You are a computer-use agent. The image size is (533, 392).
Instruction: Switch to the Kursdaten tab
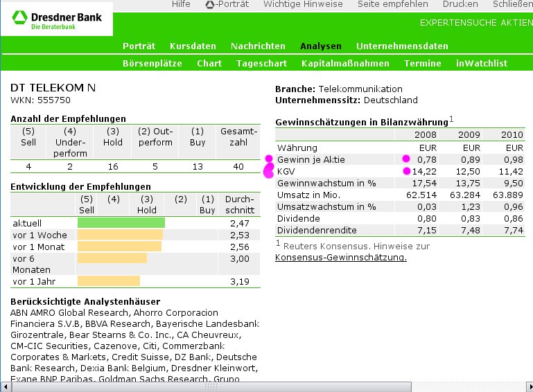(x=193, y=46)
